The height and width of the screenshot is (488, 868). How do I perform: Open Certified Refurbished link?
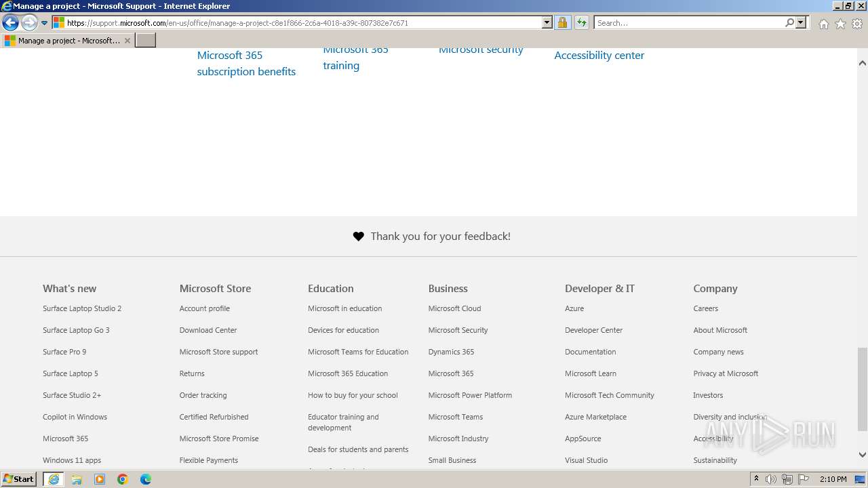214,417
